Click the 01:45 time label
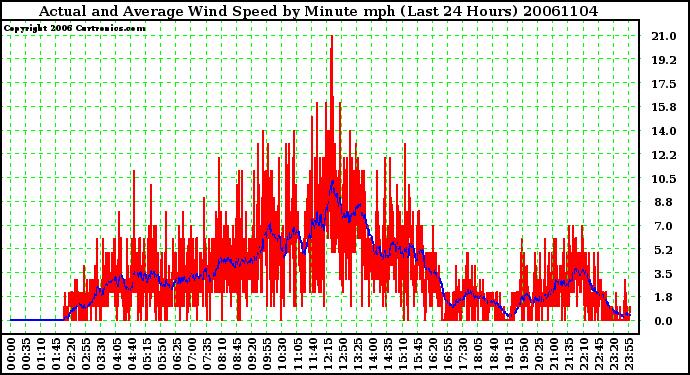690x375 pixels. coord(56,354)
